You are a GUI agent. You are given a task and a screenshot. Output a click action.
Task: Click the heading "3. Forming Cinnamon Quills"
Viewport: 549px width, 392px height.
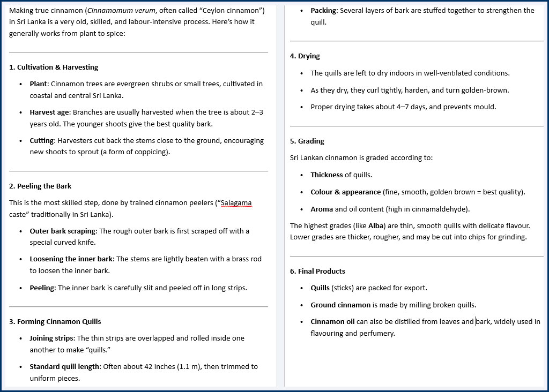pos(55,322)
